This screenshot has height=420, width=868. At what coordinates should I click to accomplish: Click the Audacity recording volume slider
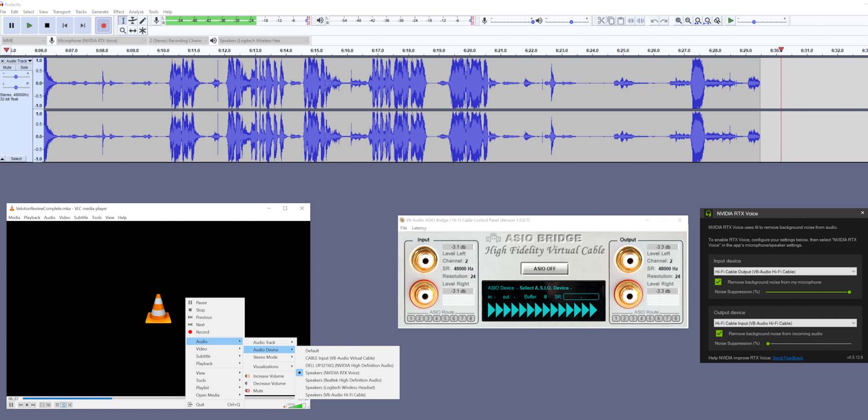coord(513,21)
